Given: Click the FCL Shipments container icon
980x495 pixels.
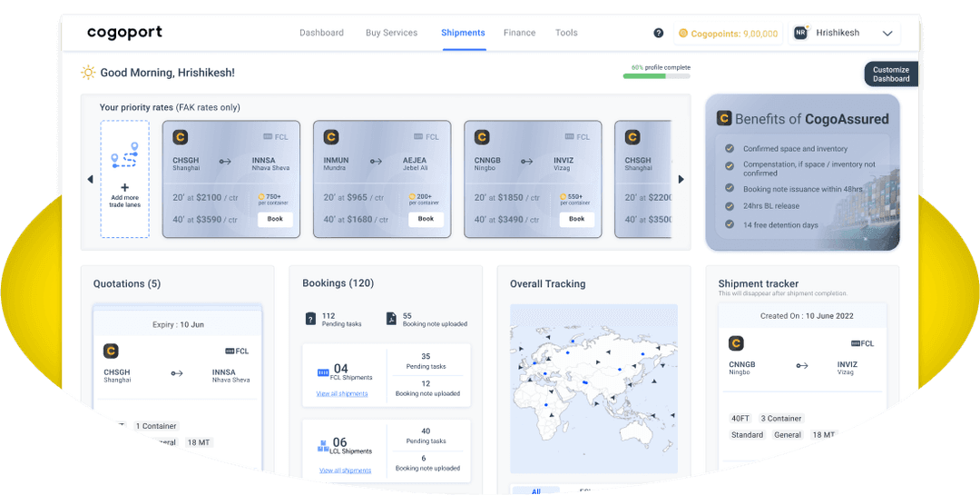Looking at the screenshot, I should click(x=323, y=372).
